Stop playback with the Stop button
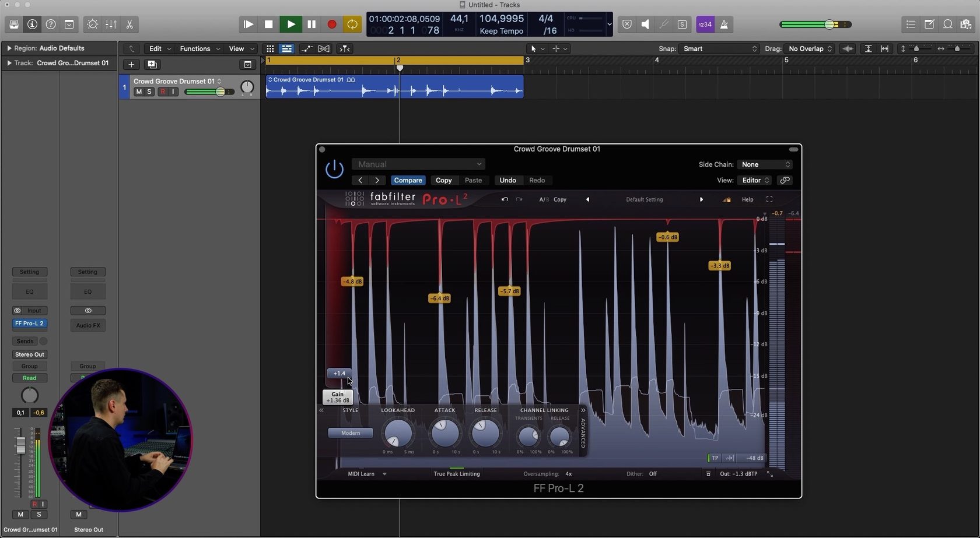 click(x=268, y=24)
